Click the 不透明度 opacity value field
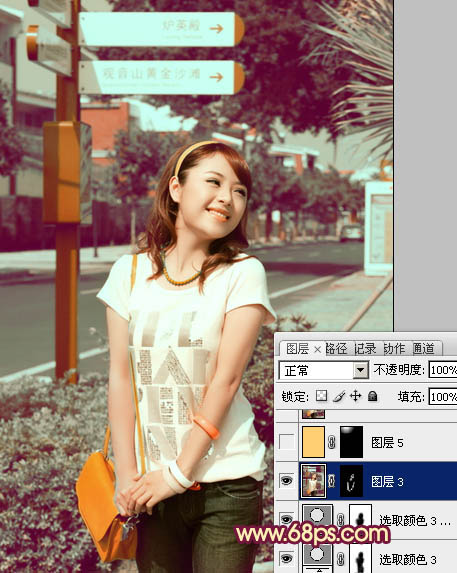The height and width of the screenshot is (573, 457). click(x=443, y=370)
